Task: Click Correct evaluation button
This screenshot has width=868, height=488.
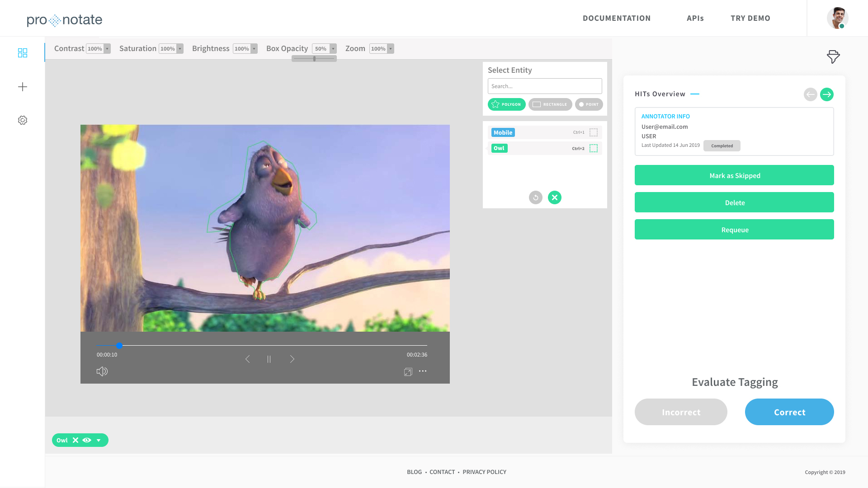Action: pyautogui.click(x=789, y=411)
